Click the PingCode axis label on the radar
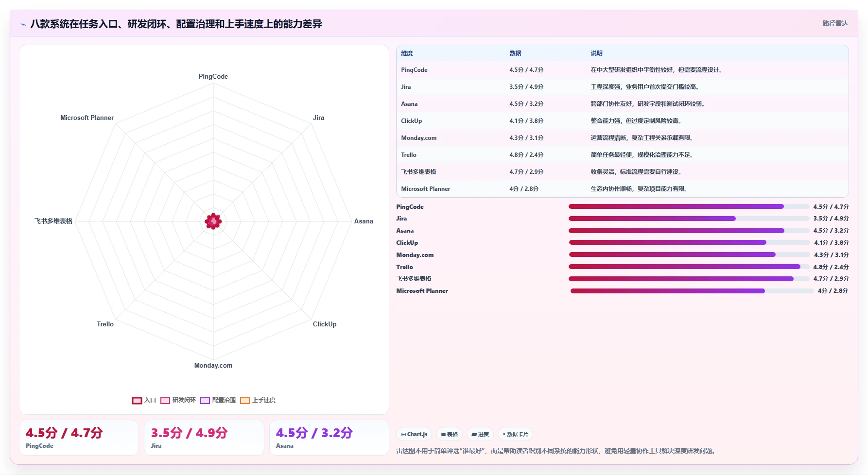This screenshot has width=868, height=475. pyautogui.click(x=213, y=76)
